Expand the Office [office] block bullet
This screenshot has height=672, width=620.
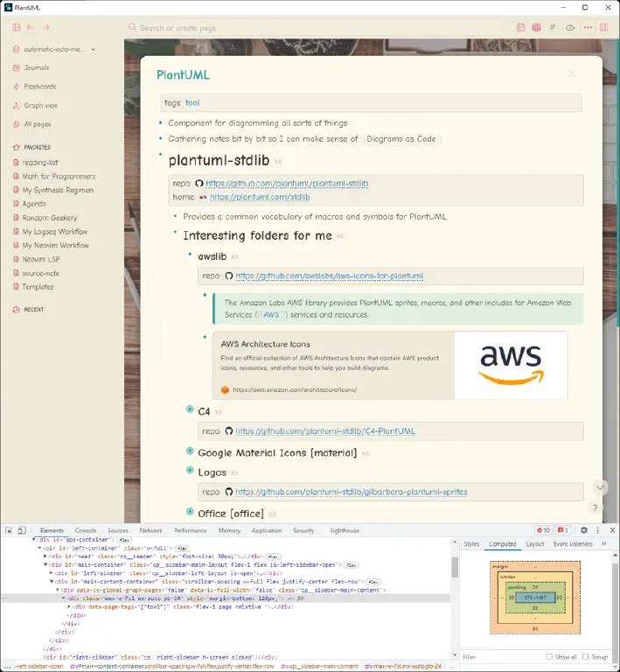190,511
